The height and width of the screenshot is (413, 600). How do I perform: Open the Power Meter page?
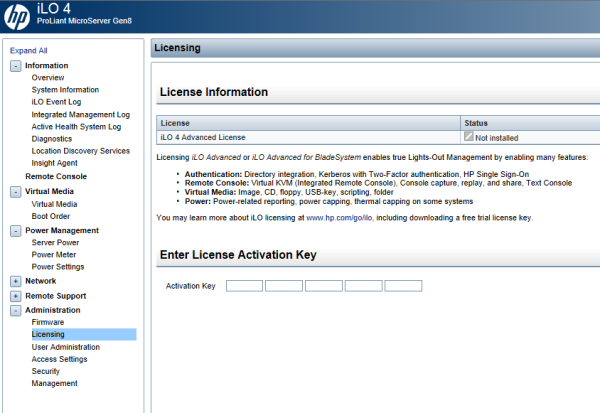(54, 255)
